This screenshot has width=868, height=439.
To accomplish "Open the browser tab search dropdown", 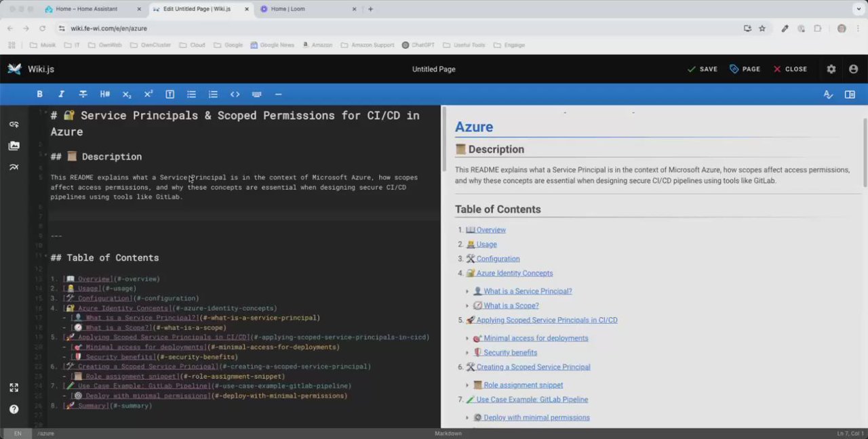I will pos(858,9).
